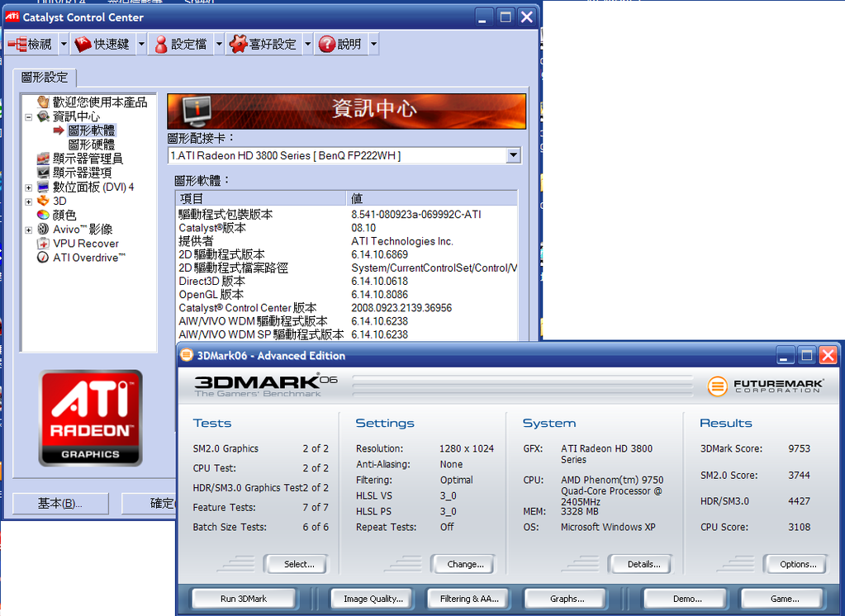This screenshot has width=845, height=616.
Task: Click the Change... settings button
Action: pos(463,564)
